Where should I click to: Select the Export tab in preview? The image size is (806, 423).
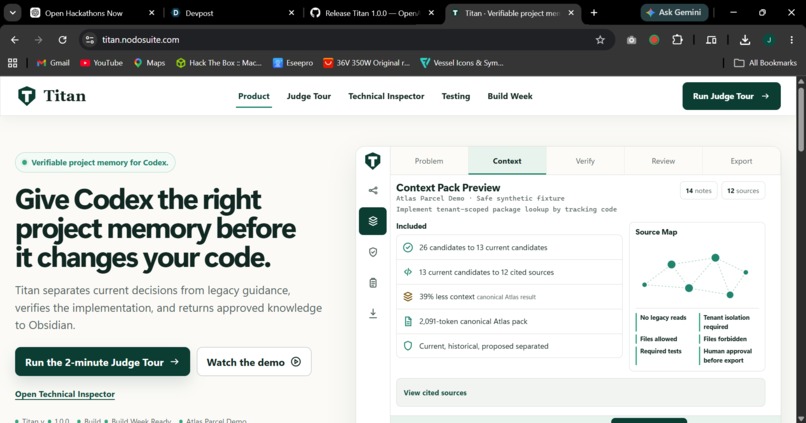(x=741, y=161)
